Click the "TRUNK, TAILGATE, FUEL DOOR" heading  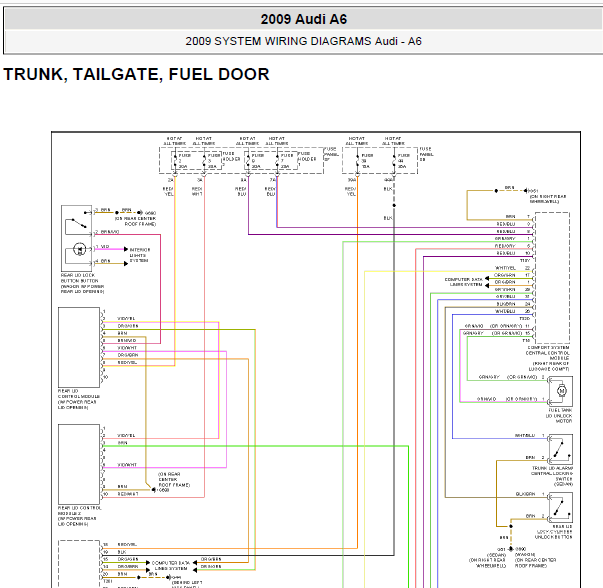136,74
